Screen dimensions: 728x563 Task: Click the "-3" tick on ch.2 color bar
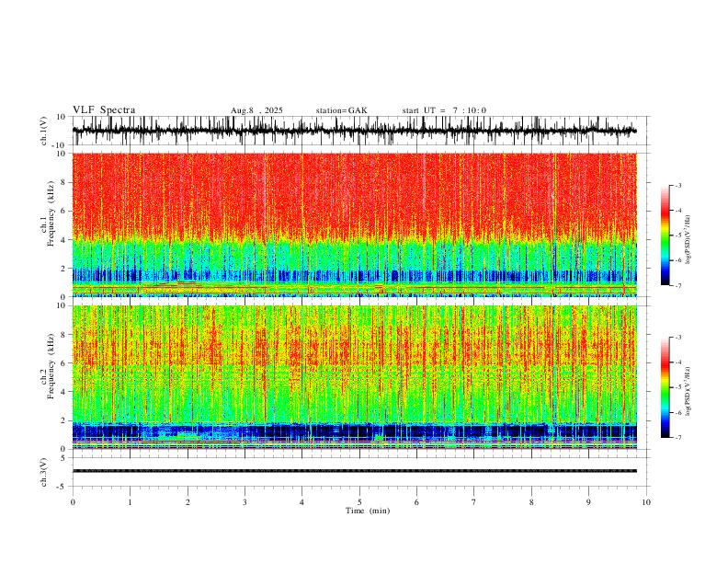click(677, 338)
